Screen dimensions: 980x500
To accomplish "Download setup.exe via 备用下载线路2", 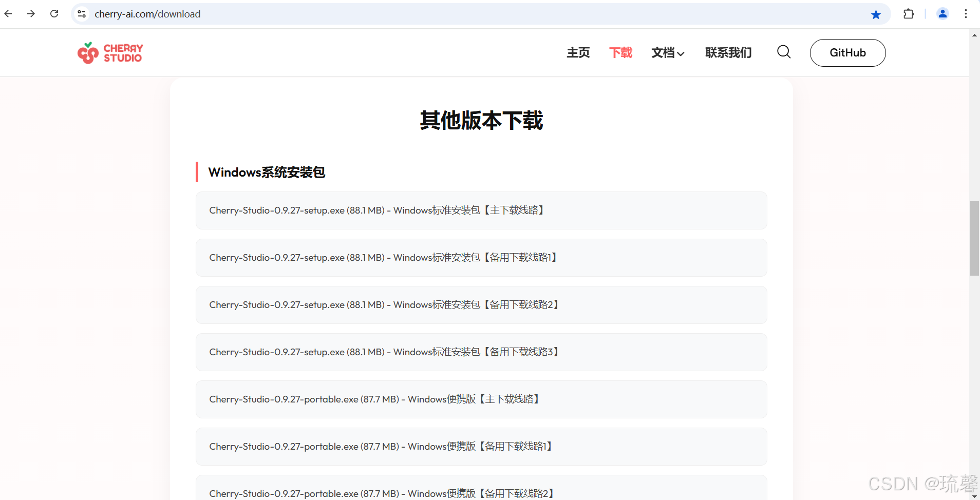I will point(481,305).
